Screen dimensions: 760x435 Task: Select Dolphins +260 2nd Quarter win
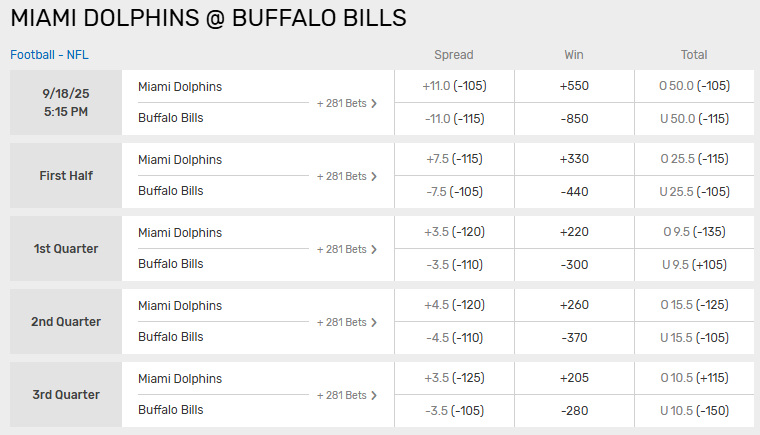coord(574,305)
